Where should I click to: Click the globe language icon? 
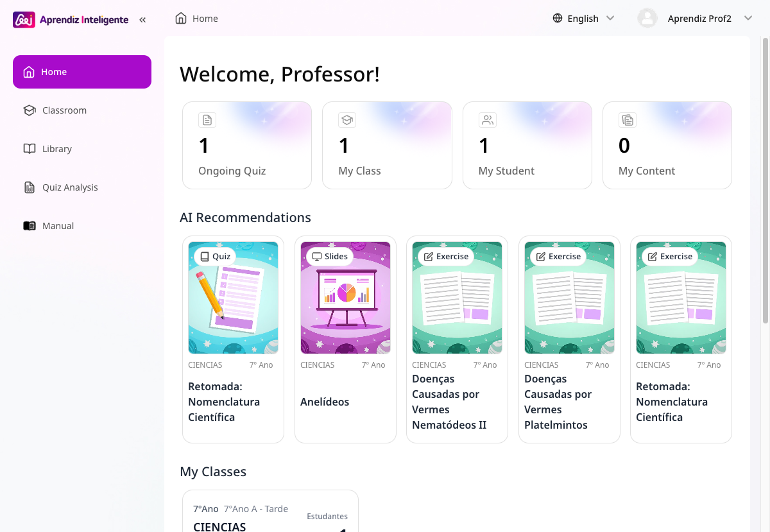(558, 18)
